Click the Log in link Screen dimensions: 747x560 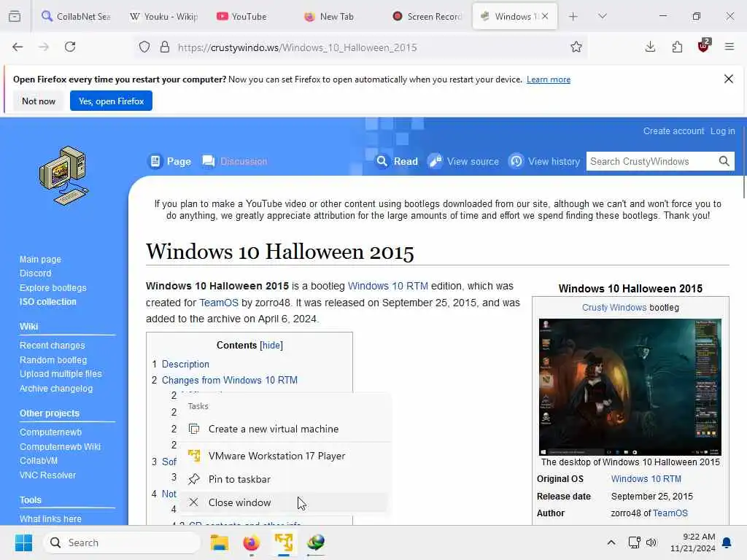point(722,131)
